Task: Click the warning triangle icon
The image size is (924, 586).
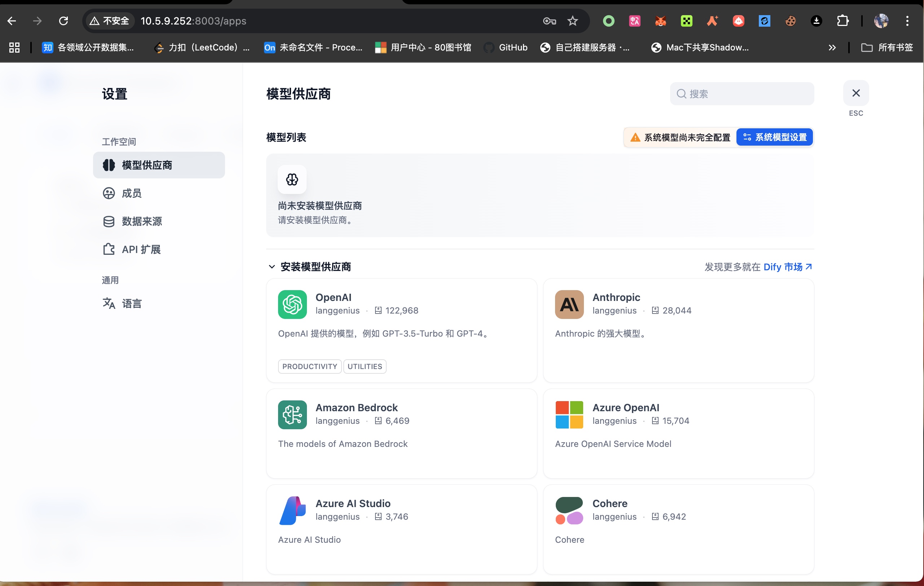Action: (x=635, y=137)
